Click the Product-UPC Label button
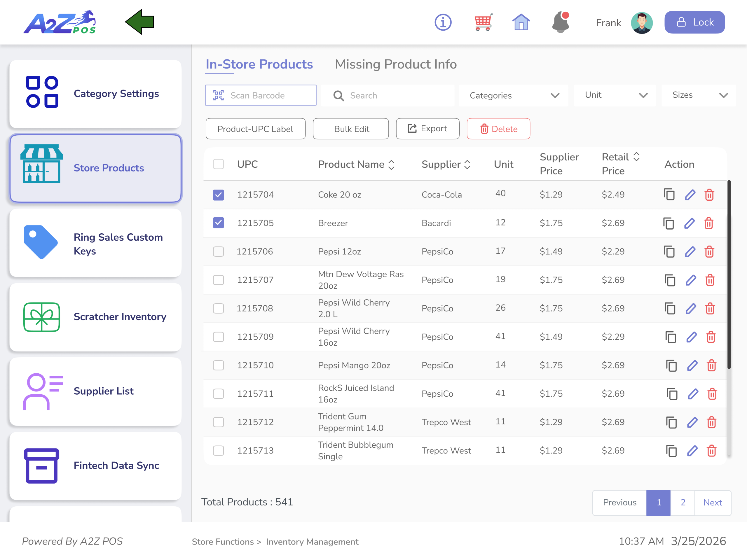This screenshot has width=747, height=560. click(256, 129)
